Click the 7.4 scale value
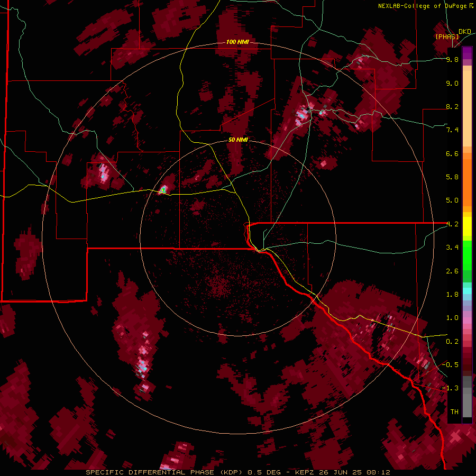476x476 pixels. tap(452, 130)
